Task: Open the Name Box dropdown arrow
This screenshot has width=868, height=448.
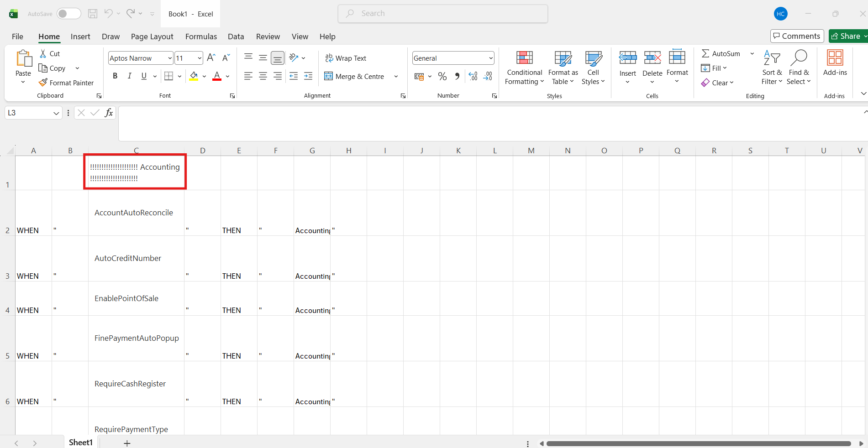Action: [x=56, y=113]
